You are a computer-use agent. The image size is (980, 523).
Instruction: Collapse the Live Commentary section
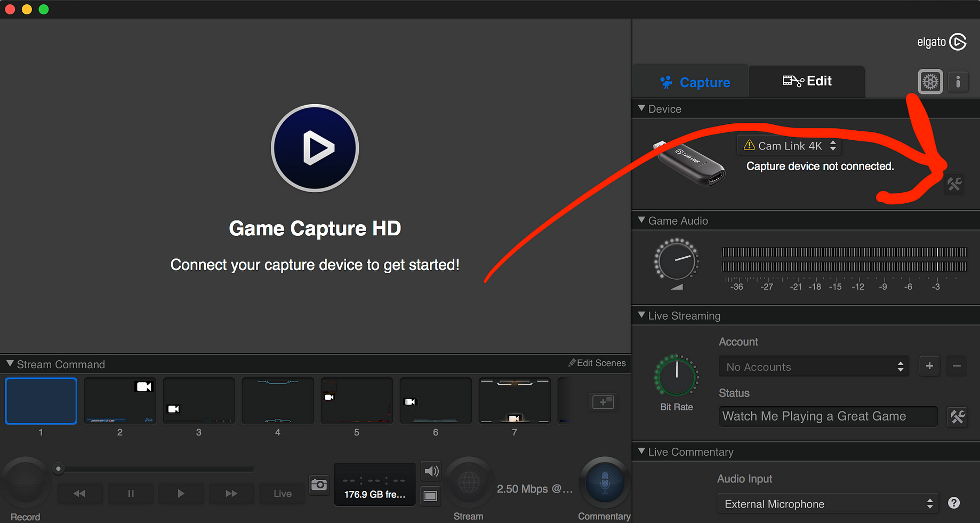641,451
